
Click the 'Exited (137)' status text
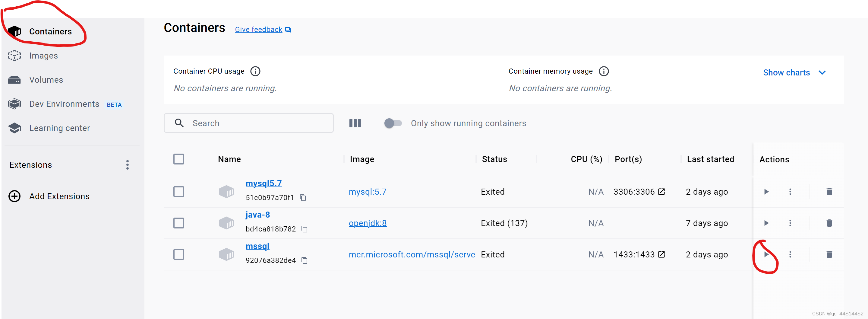pyautogui.click(x=504, y=223)
